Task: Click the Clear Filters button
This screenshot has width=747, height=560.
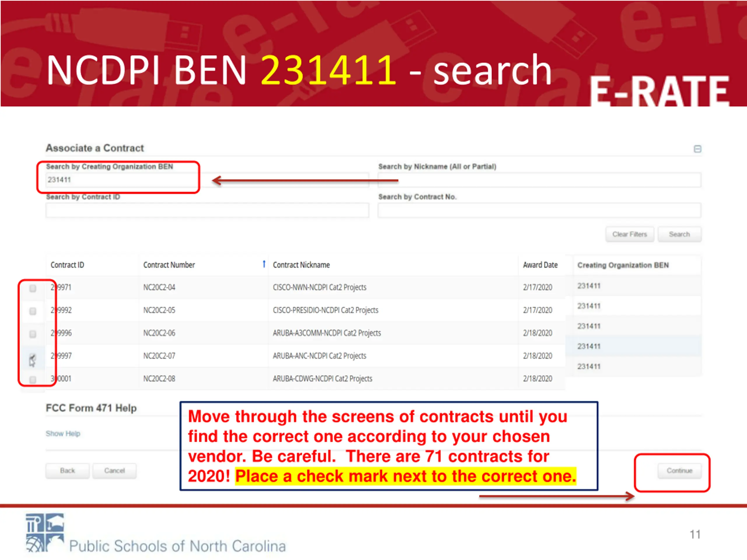Action: point(629,234)
